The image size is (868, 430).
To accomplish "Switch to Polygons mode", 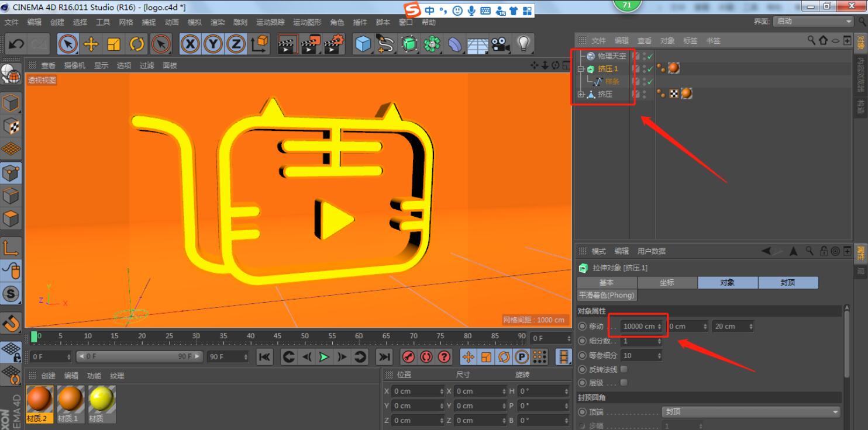I will pos(11,219).
